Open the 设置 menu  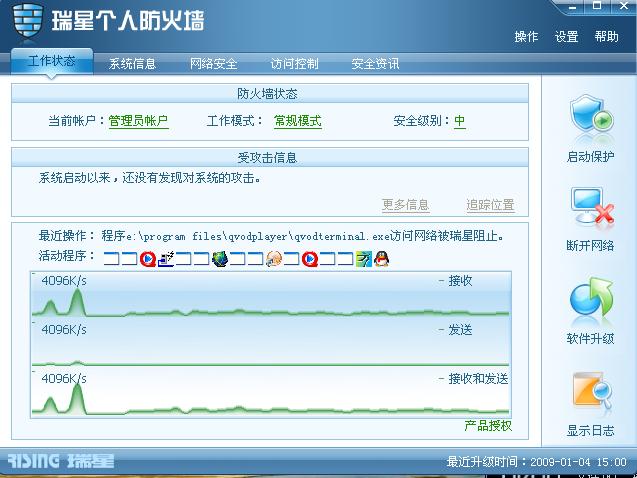[x=567, y=37]
